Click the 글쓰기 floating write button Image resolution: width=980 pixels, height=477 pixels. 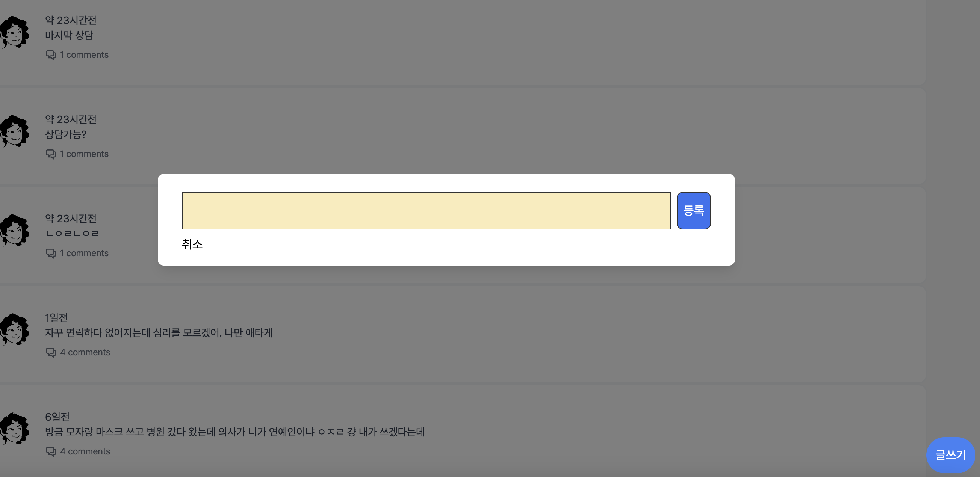(950, 454)
